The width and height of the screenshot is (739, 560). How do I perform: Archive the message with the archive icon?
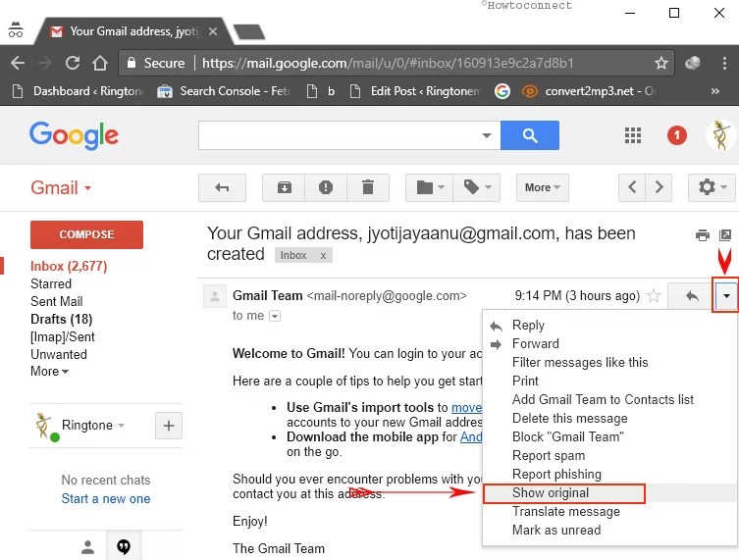284,188
